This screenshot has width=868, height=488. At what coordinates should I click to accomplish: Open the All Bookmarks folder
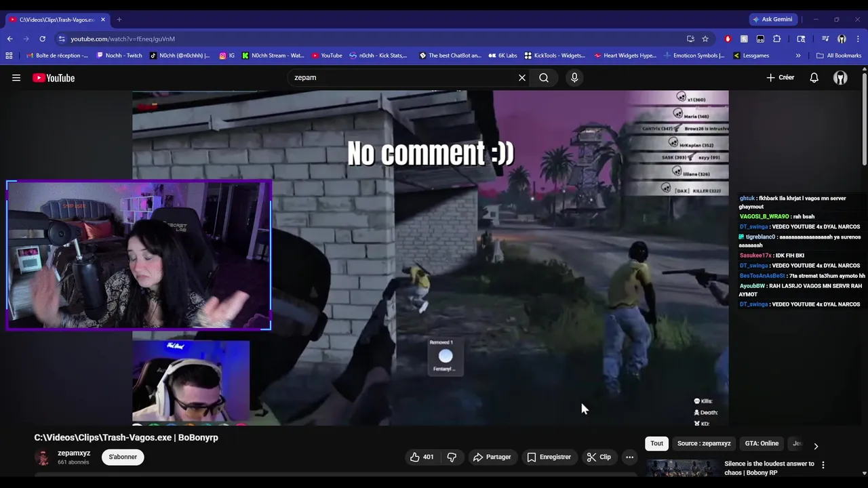tap(839, 56)
